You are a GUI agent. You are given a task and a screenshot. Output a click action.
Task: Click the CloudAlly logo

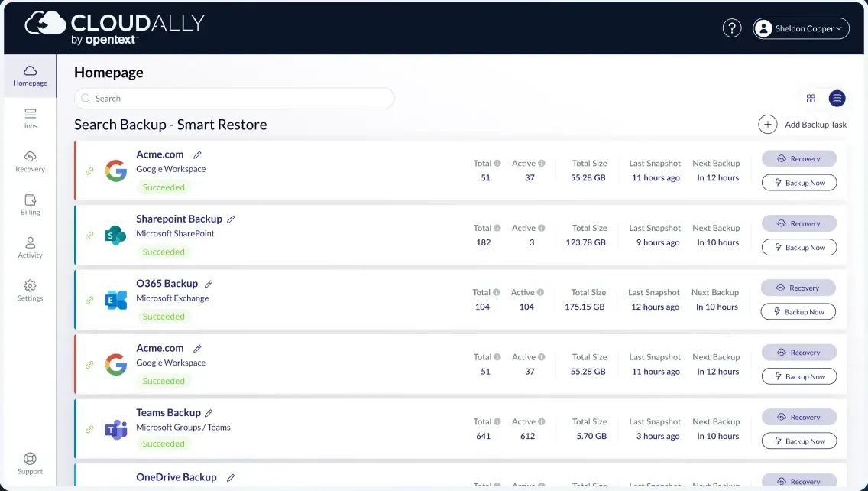click(115, 28)
